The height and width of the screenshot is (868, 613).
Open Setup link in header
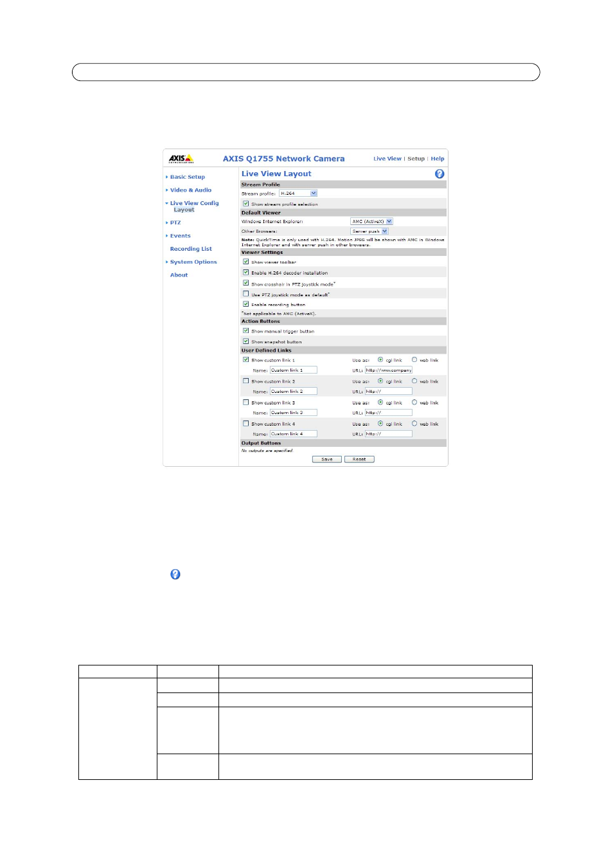click(416, 158)
